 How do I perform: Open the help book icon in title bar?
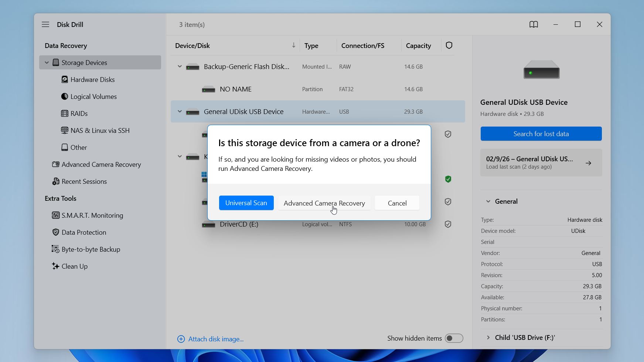(x=534, y=24)
